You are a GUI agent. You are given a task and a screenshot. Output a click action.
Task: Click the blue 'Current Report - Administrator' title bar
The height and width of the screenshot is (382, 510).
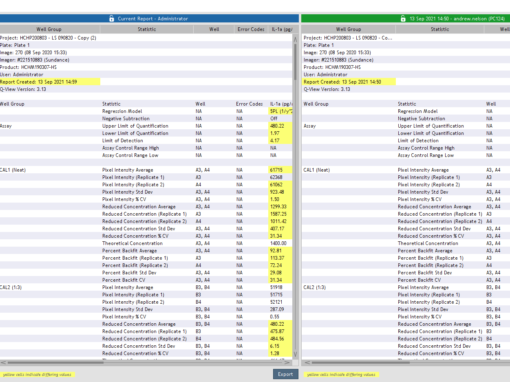coord(149,19)
